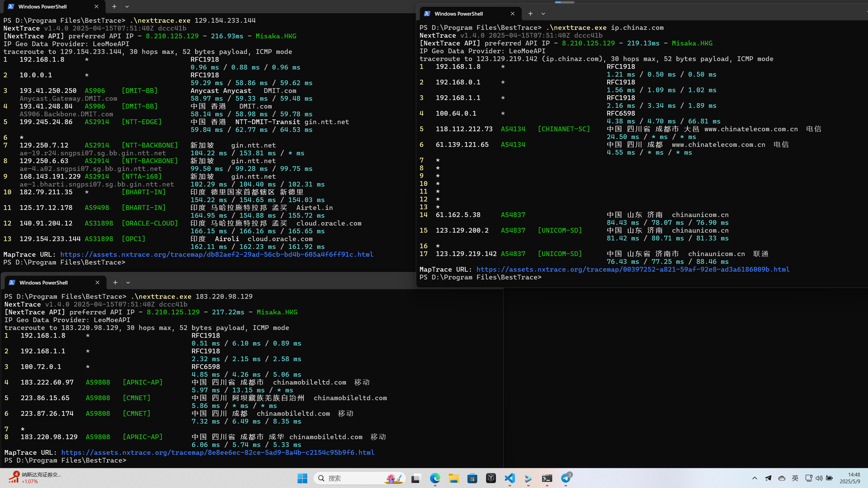Open the volume control in the system tray
Screen dimensions: 868x488
[x=819, y=478]
